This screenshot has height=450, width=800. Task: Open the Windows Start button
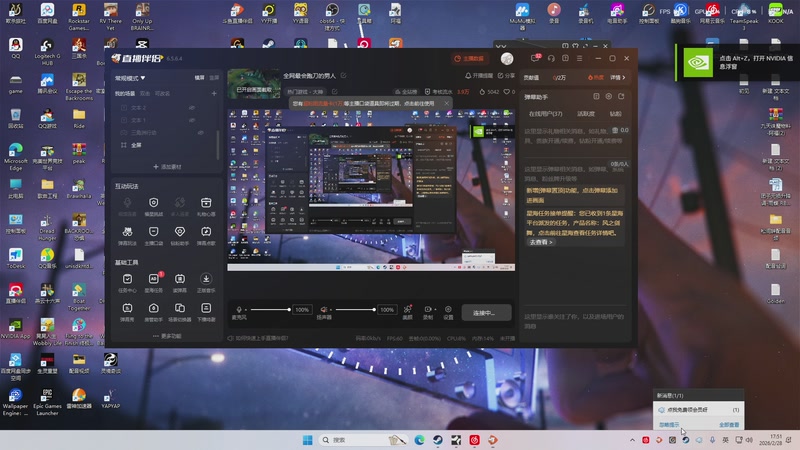[x=307, y=440]
